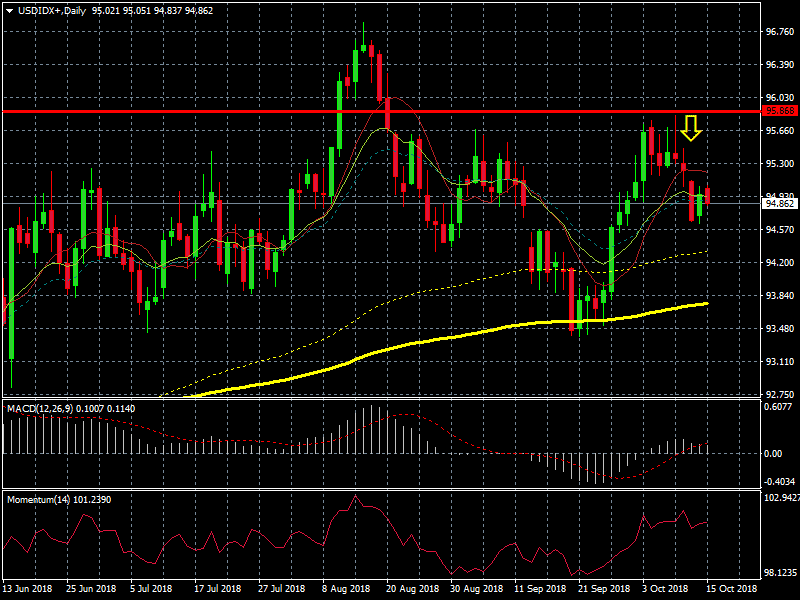
Task: Click the 15 Oct 2018 date label
Action: [734, 589]
